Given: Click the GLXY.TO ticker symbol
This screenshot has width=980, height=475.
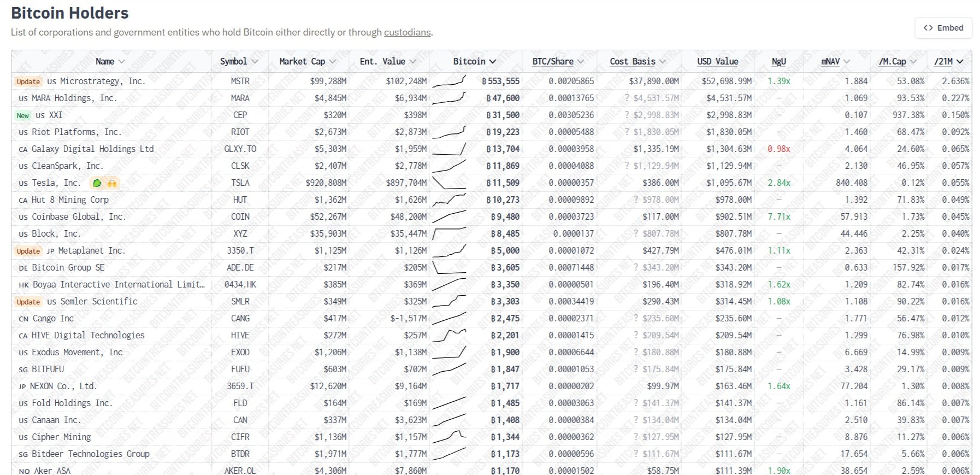Looking at the screenshot, I should [240, 149].
